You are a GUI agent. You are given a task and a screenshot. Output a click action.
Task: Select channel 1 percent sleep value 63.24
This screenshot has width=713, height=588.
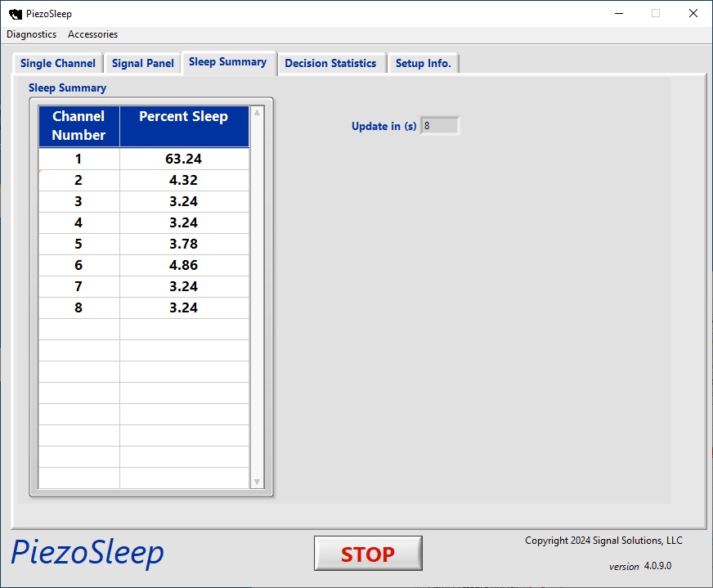point(184,159)
